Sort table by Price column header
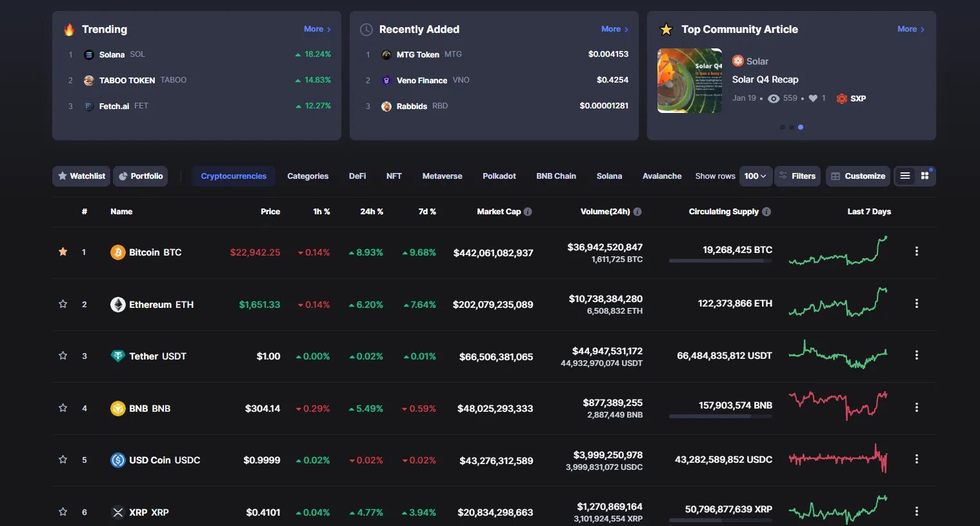The image size is (980, 526). click(270, 212)
